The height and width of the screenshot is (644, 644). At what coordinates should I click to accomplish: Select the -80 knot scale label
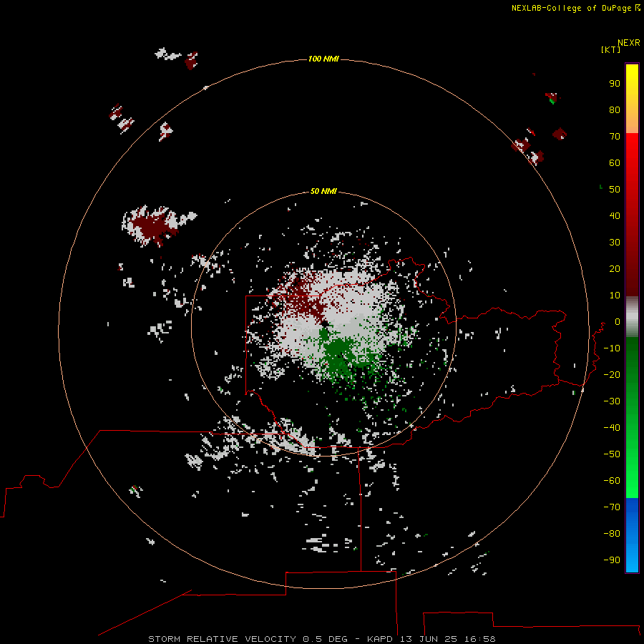pyautogui.click(x=612, y=534)
